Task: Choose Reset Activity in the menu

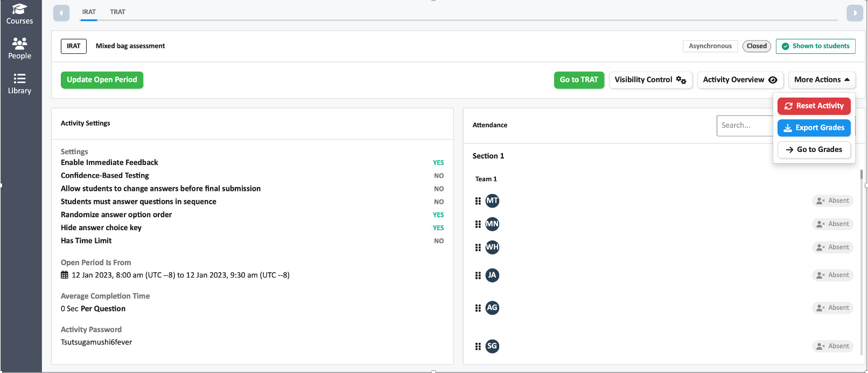Action: pos(814,106)
